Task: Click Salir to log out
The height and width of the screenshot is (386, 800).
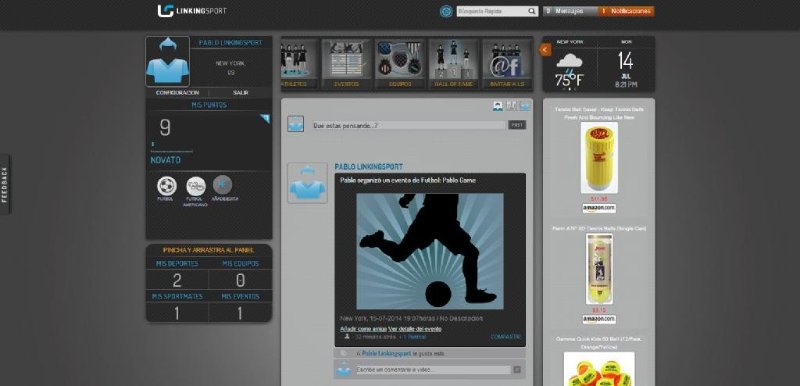Action: (x=240, y=93)
